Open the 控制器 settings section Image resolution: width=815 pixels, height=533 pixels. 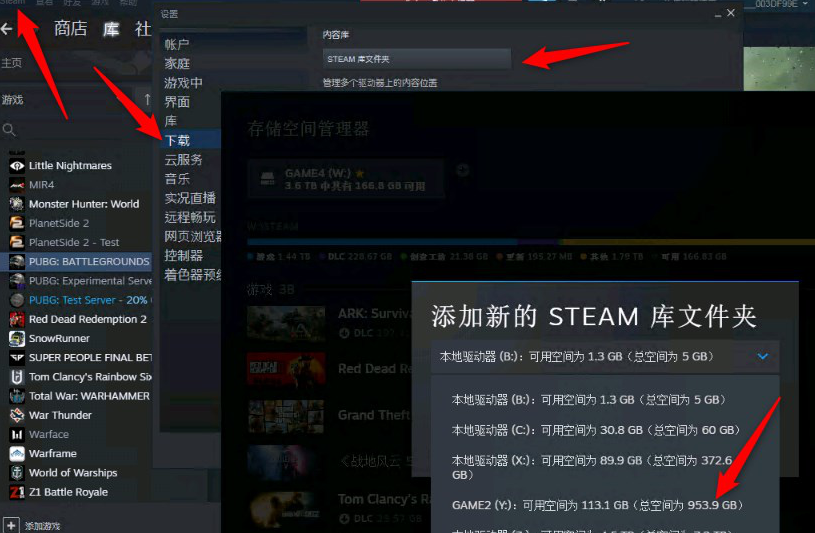pyautogui.click(x=183, y=256)
